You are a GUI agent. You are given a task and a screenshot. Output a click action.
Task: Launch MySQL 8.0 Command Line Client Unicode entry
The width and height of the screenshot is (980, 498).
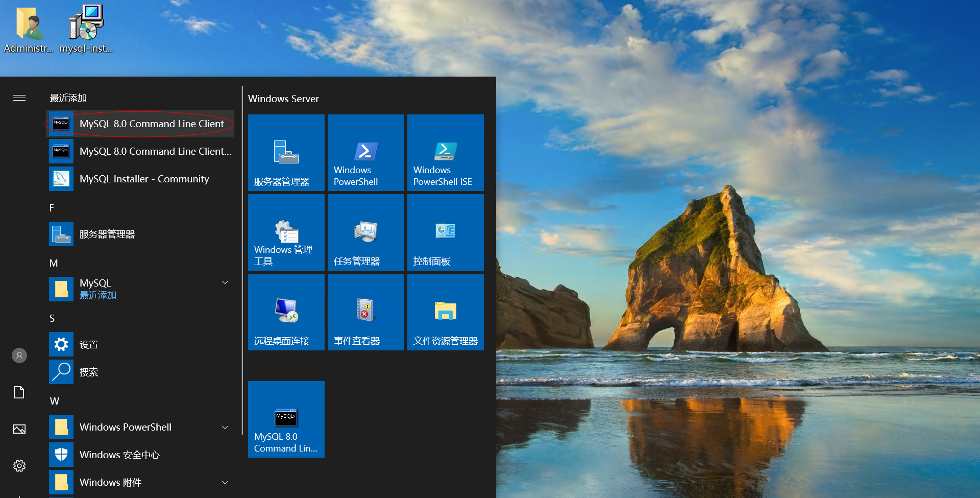[140, 151]
